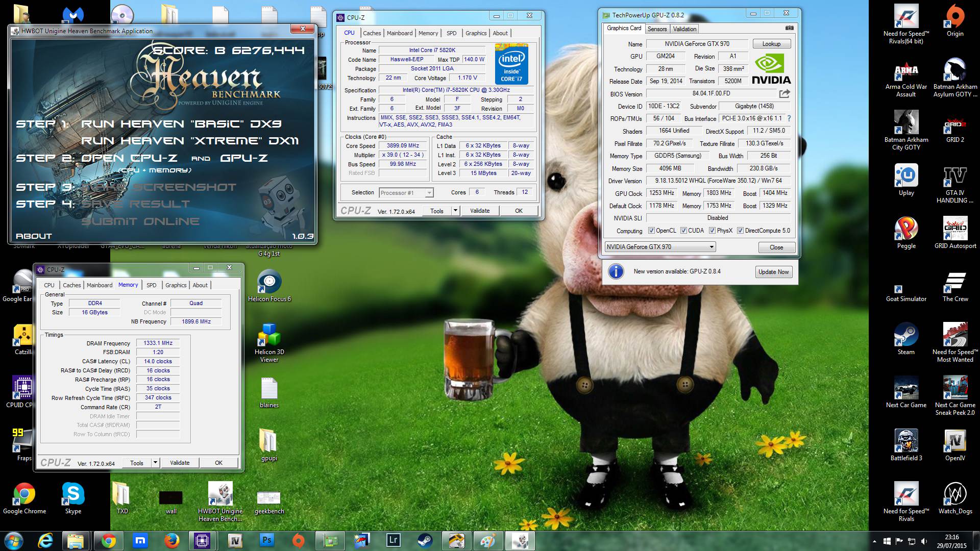This screenshot has height=551, width=980.
Task: Click GPU-Z screenshot camera icon
Action: click(789, 28)
